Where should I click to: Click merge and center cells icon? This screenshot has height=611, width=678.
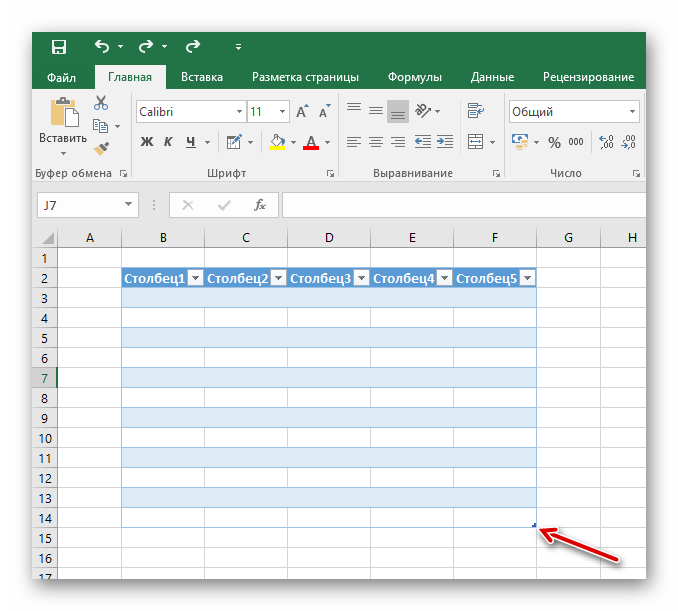pos(476,142)
